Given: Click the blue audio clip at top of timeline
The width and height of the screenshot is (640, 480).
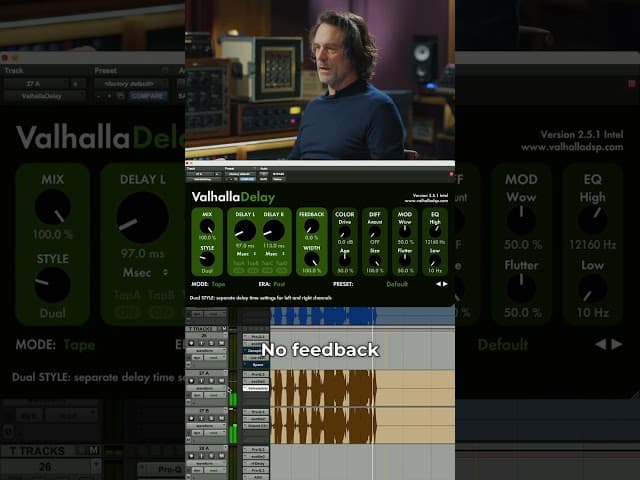Looking at the screenshot, I should coord(322,315).
